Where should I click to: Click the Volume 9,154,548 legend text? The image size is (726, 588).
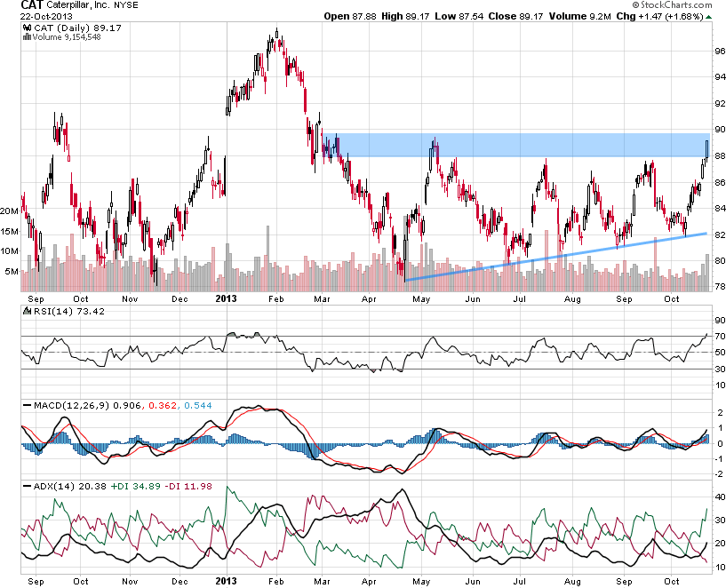click(67, 37)
